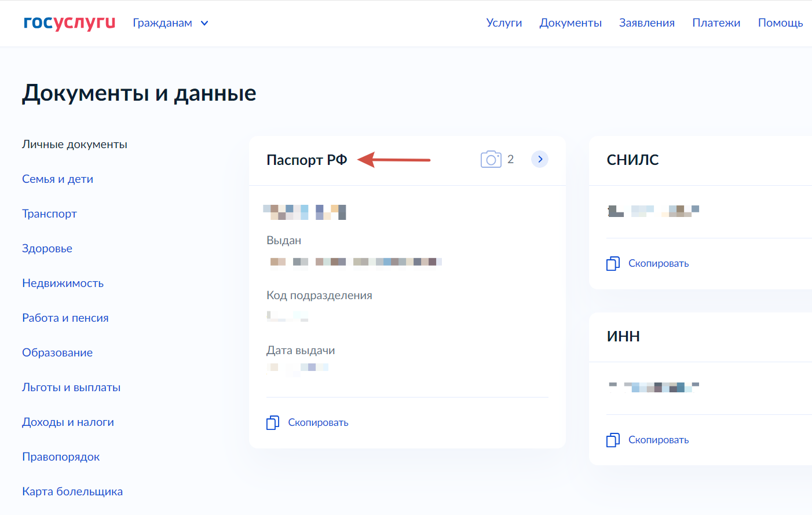Open Заявления in the top navigation

646,23
